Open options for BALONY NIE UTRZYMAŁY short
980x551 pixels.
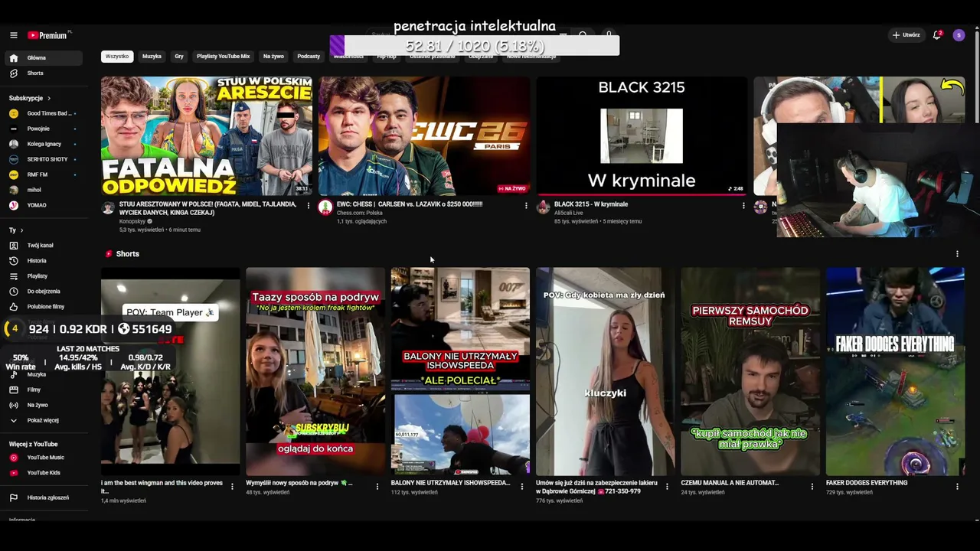(x=522, y=487)
